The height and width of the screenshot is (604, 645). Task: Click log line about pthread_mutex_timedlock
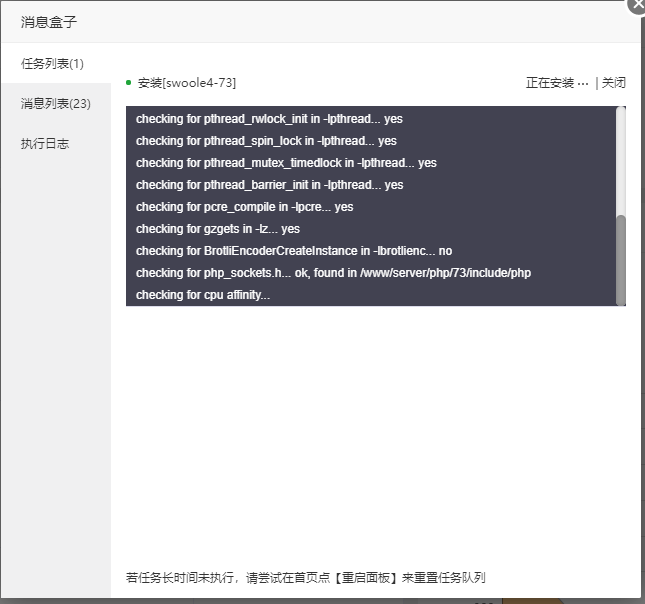point(286,163)
